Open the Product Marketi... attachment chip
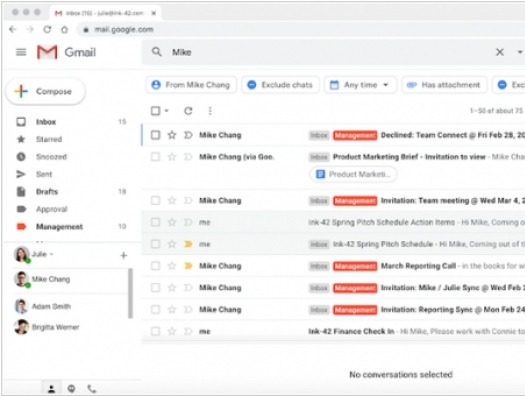 point(353,174)
